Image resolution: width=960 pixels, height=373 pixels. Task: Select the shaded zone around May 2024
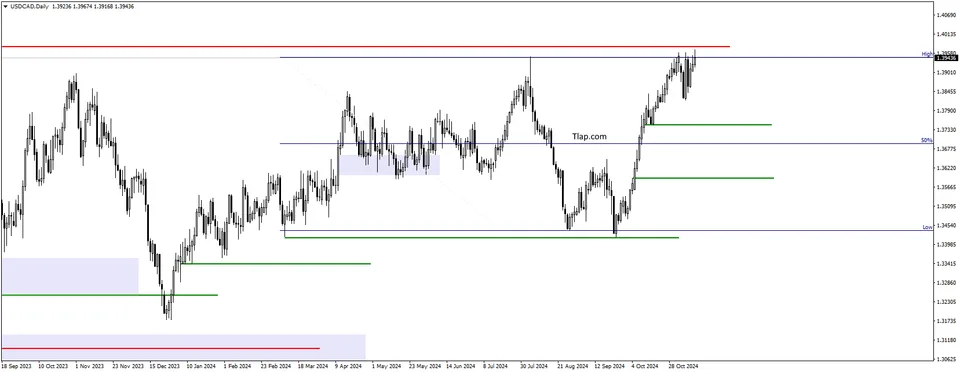389,165
